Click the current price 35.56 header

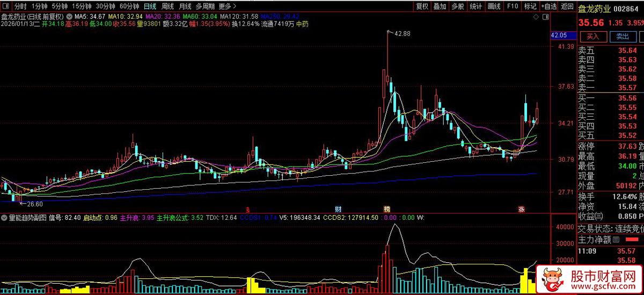[591, 23]
